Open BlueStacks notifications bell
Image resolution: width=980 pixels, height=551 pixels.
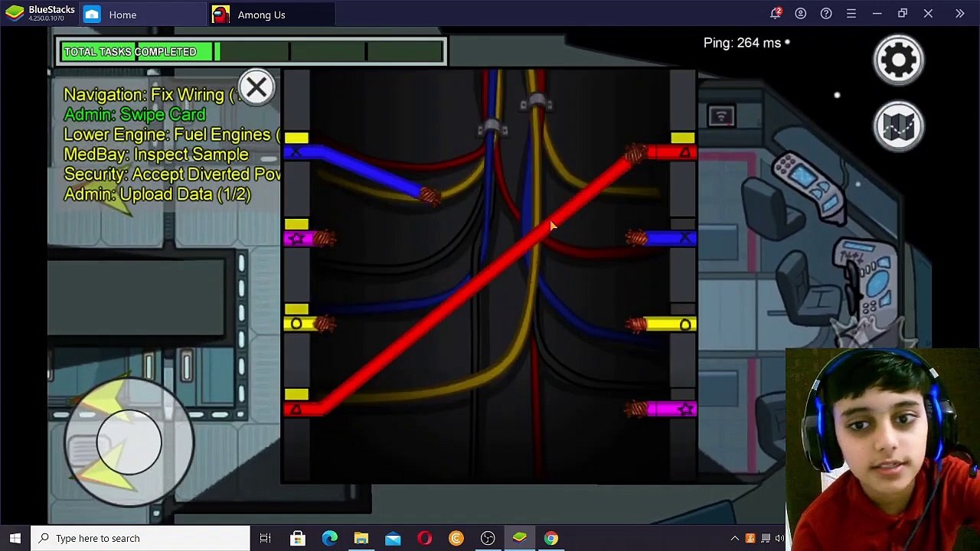(x=776, y=14)
